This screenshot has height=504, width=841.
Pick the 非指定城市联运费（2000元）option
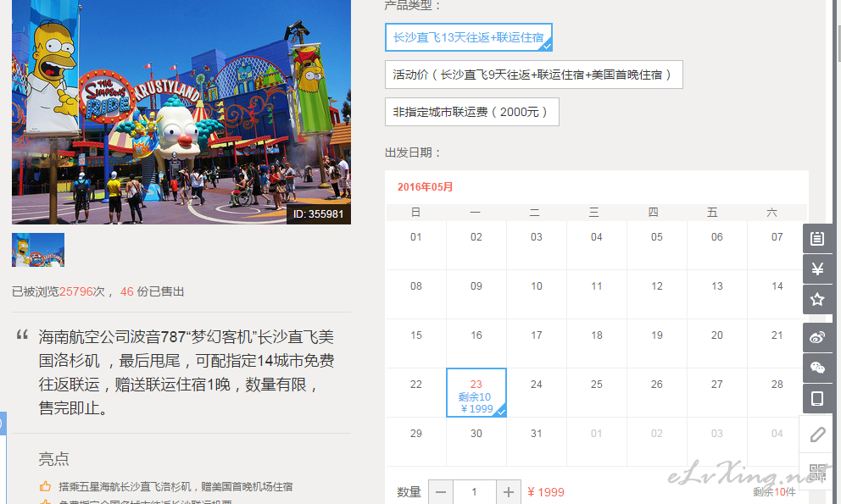pos(472,112)
